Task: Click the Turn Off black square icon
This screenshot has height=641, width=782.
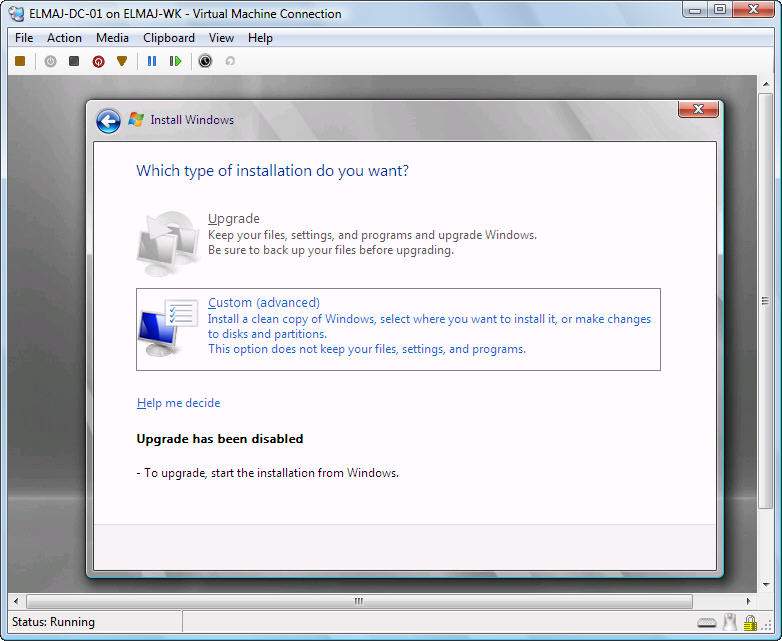Action: 74,61
